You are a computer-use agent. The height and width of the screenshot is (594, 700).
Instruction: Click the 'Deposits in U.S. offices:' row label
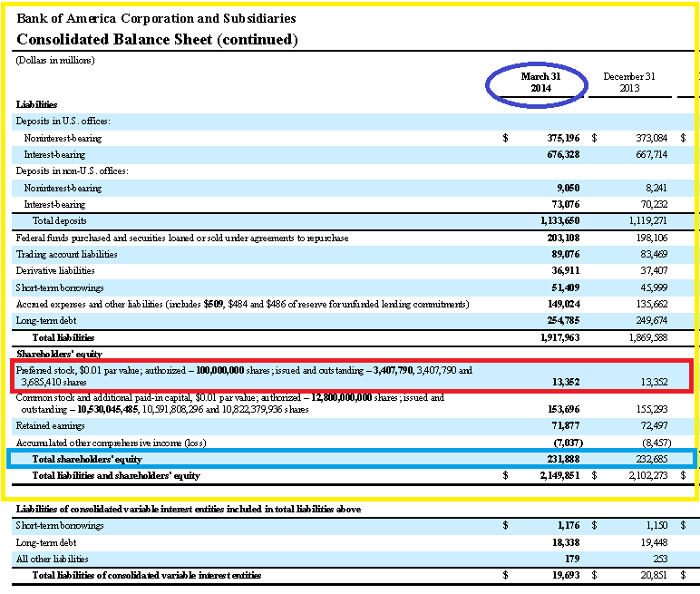tap(63, 121)
